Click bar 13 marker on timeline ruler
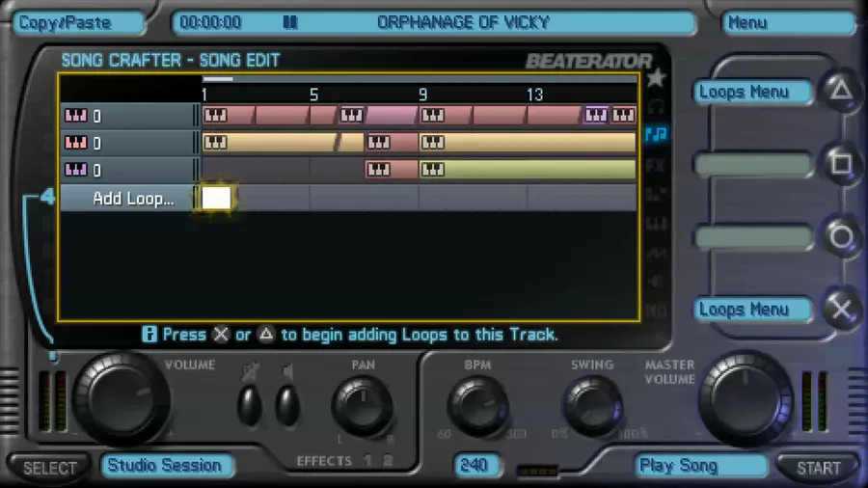Image resolution: width=868 pixels, height=488 pixels. pyautogui.click(x=534, y=95)
